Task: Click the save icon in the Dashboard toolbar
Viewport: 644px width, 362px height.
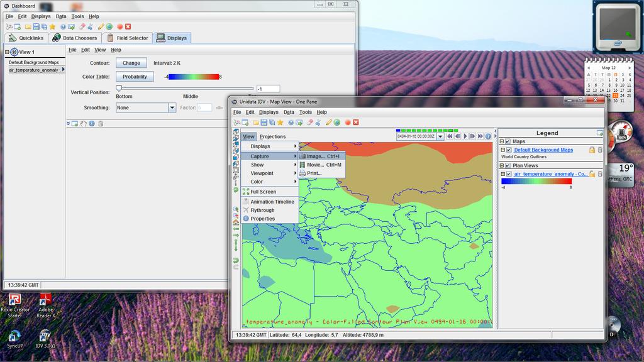Action: [36, 26]
